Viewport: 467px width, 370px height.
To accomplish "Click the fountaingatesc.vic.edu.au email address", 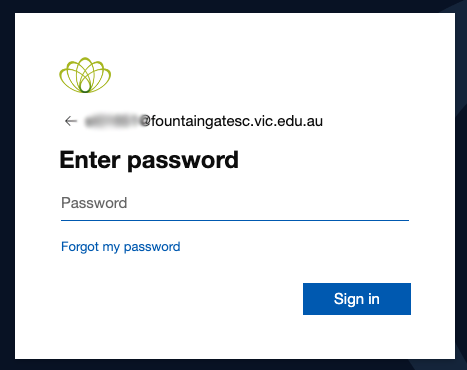I will click(204, 121).
